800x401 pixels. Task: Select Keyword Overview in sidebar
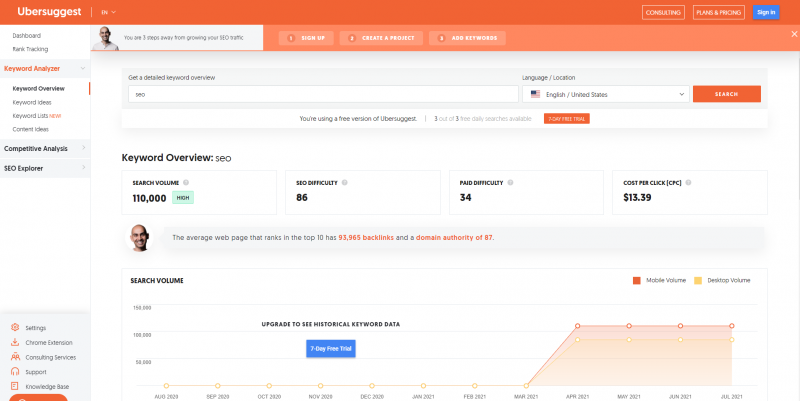(x=39, y=88)
